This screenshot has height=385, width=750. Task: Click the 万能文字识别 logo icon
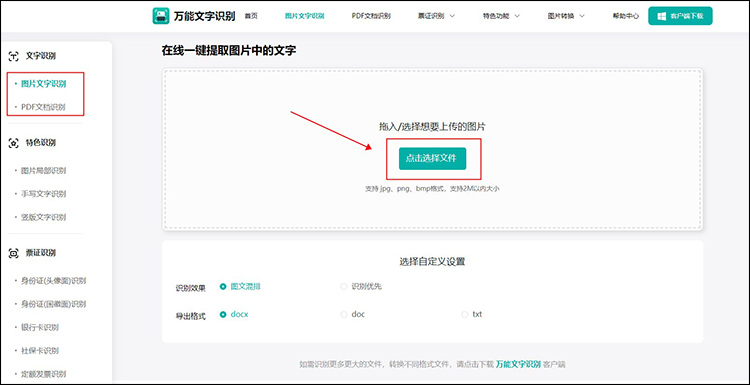[161, 16]
